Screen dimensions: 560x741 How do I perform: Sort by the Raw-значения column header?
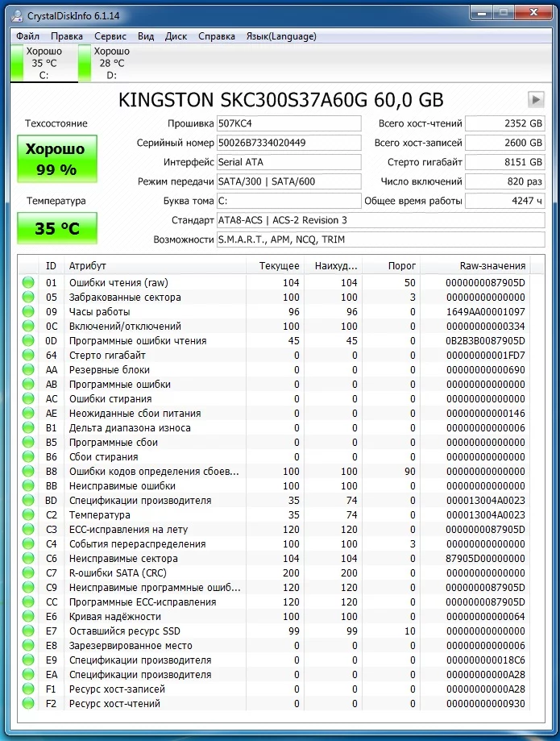475,266
